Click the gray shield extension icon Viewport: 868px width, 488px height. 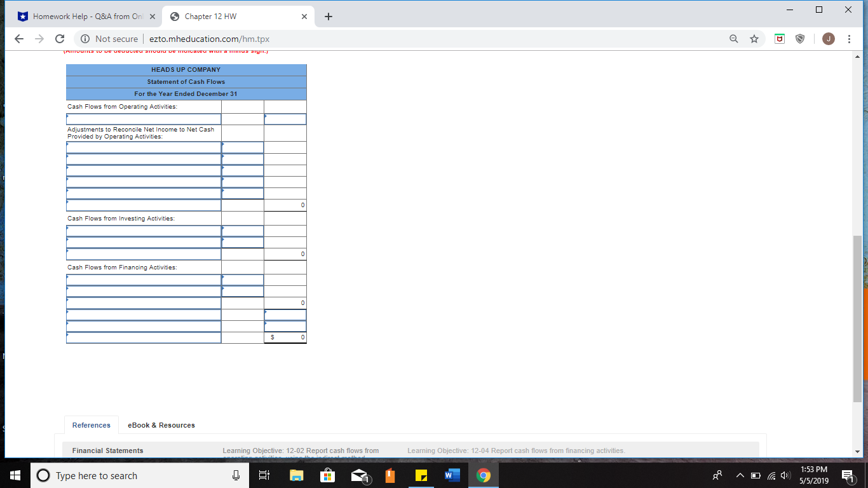point(801,39)
